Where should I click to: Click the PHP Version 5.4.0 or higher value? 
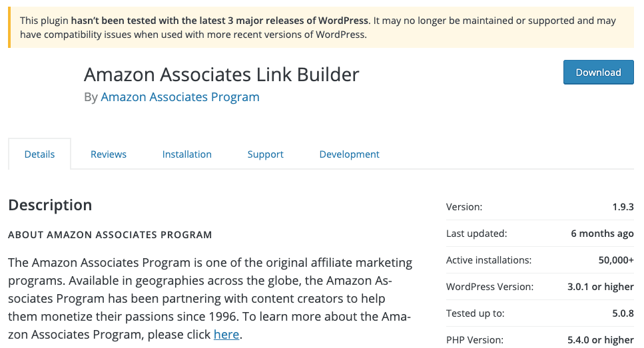coord(601,340)
